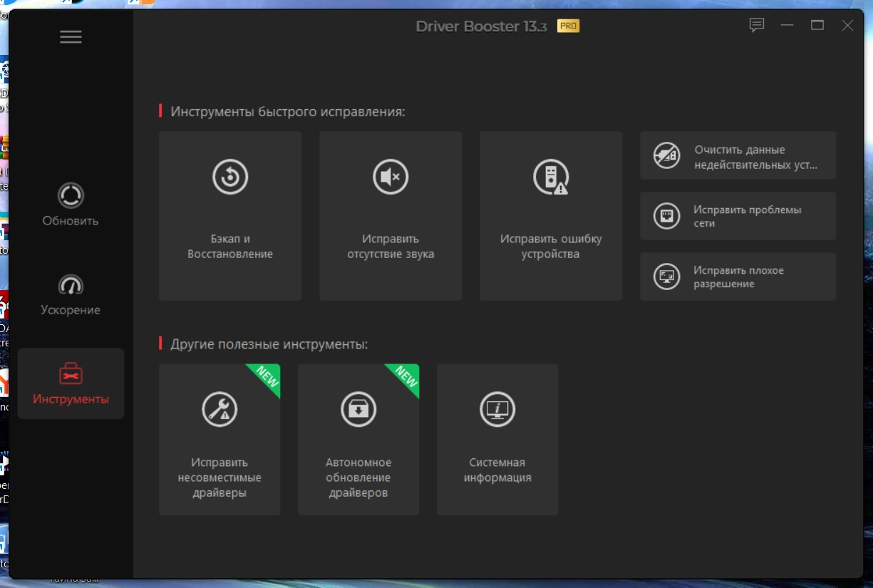Click Очистить данные недействительных уст... text
Image resolution: width=873 pixels, height=588 pixels.
756,158
